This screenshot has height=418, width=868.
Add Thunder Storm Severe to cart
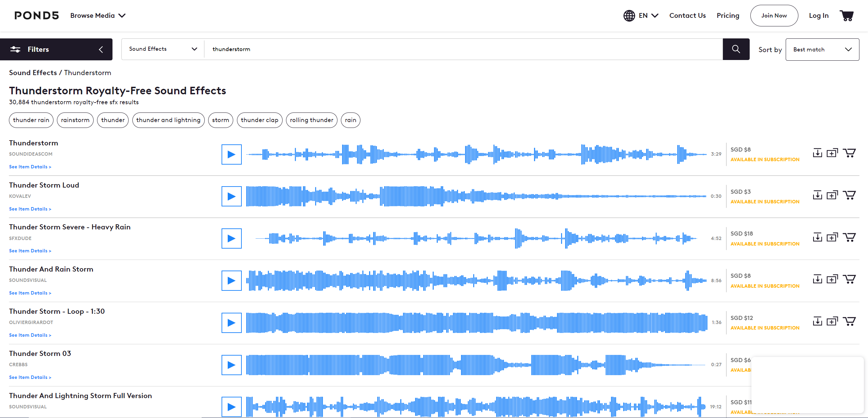pyautogui.click(x=849, y=237)
